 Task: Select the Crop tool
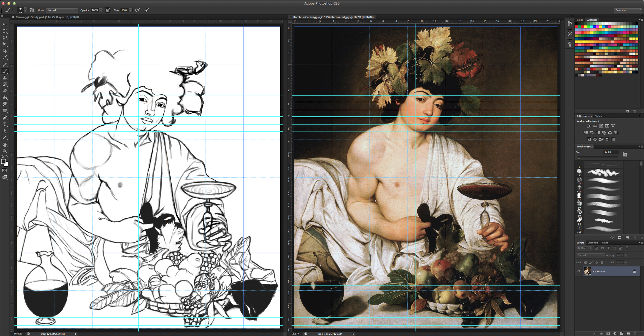[x=5, y=51]
